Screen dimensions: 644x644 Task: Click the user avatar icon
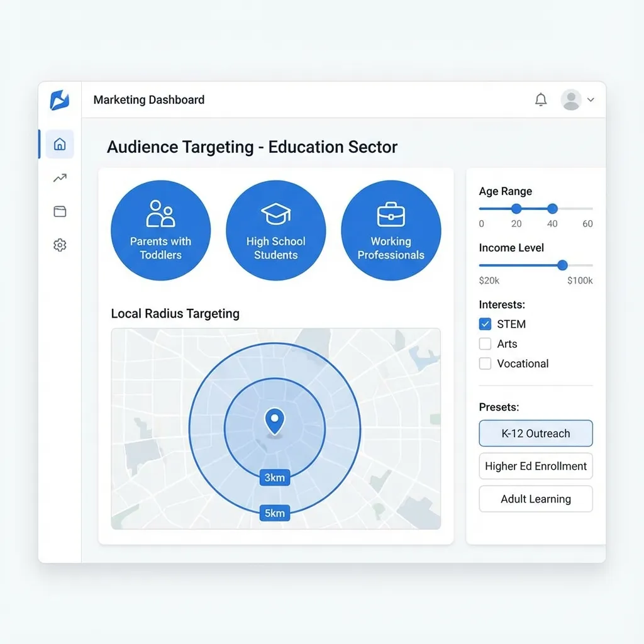[x=571, y=99]
